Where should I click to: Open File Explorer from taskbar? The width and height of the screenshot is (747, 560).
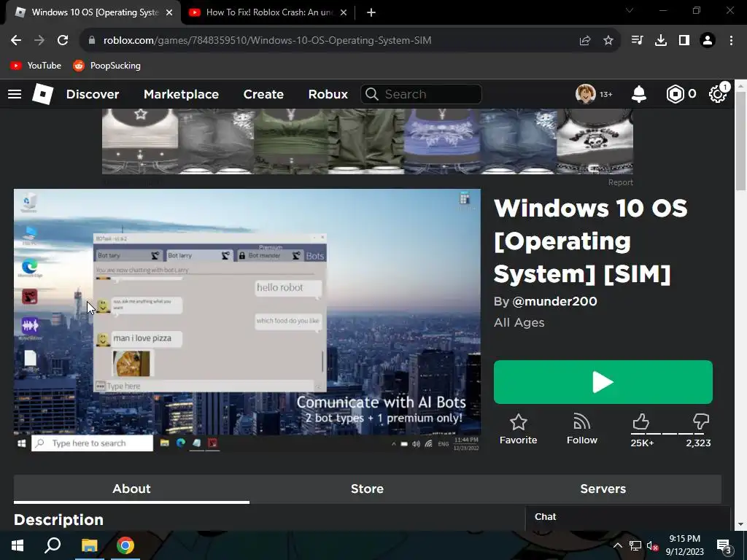pos(89,545)
